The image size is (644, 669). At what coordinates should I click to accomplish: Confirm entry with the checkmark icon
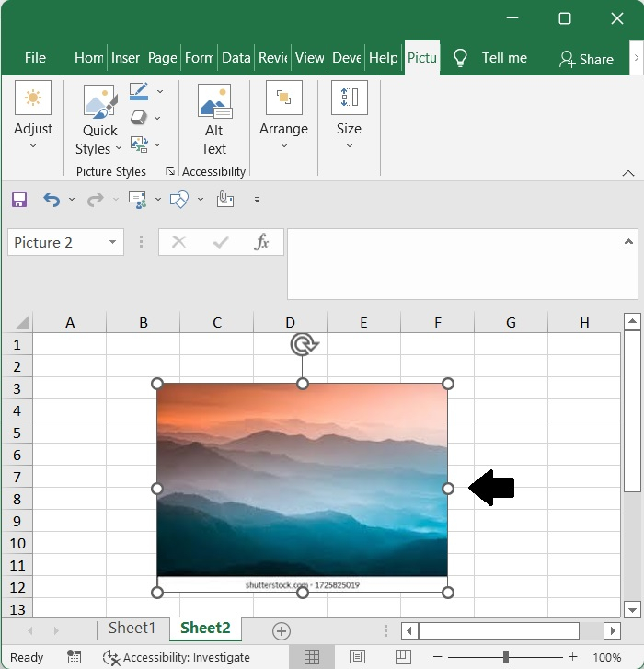(221, 242)
